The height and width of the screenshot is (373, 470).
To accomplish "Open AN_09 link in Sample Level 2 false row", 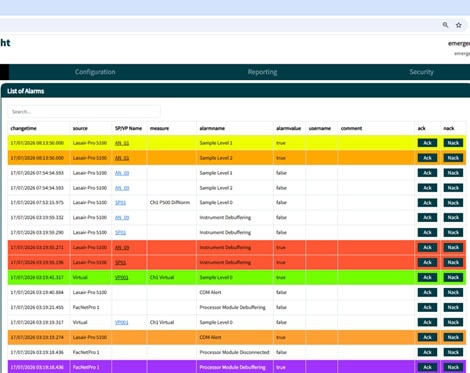I will click(x=122, y=188).
